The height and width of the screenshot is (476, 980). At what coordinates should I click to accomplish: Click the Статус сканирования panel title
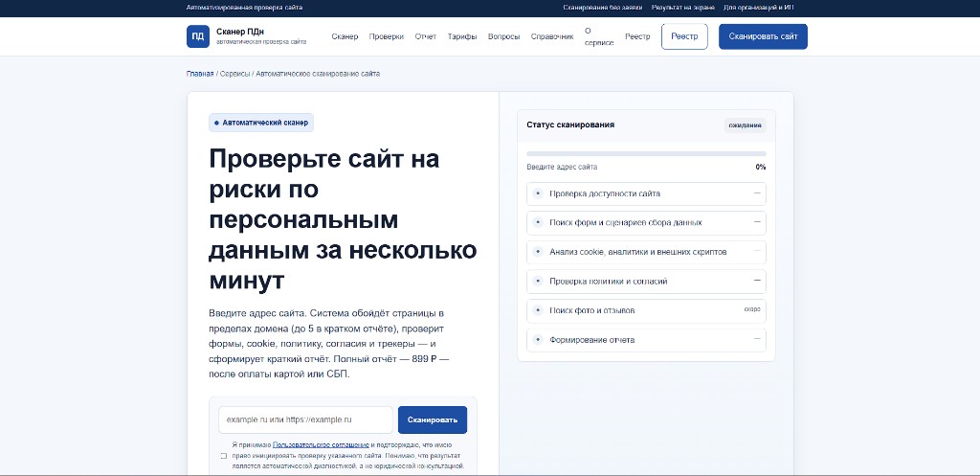tap(570, 125)
